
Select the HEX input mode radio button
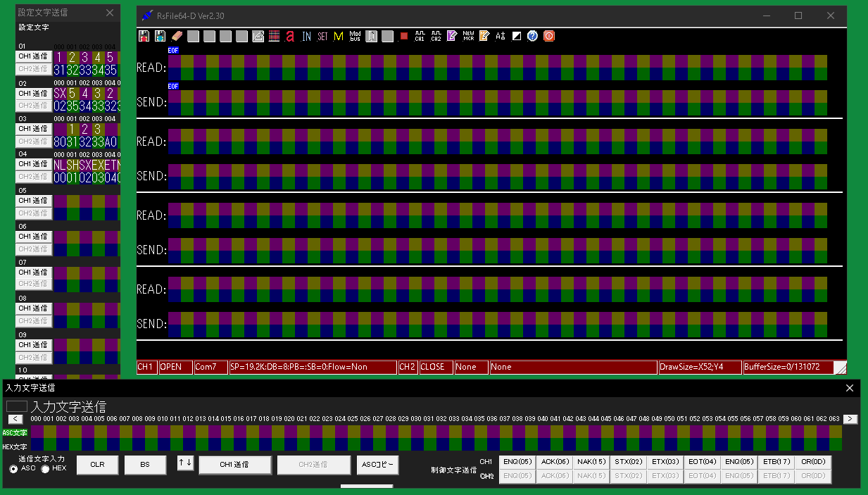coord(46,468)
